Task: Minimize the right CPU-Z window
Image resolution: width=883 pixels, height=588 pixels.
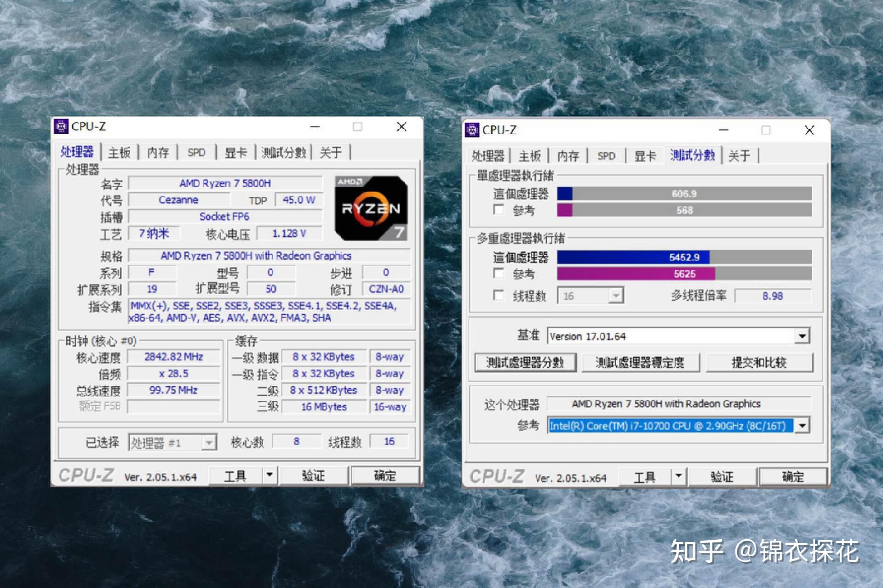Action: [x=723, y=130]
